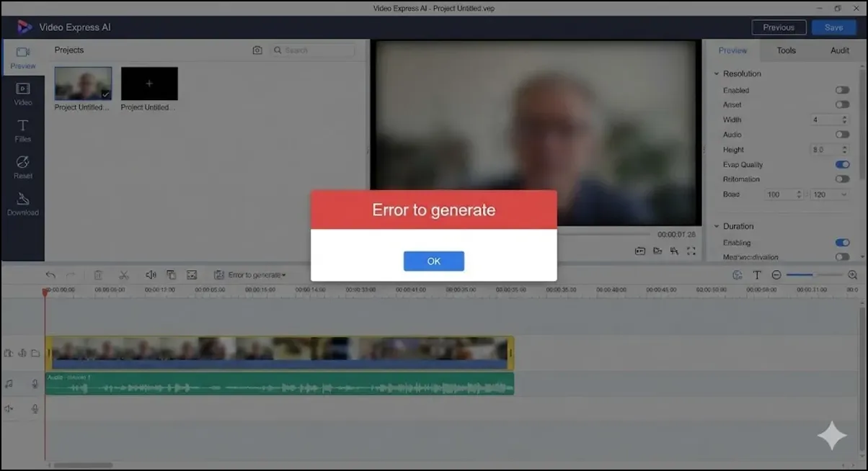
Task: Click the Delete trash icon in the toolbar
Action: tap(99, 274)
